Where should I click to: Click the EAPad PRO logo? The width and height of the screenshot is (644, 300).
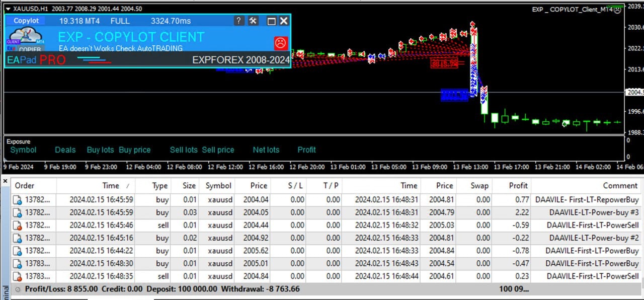point(35,60)
